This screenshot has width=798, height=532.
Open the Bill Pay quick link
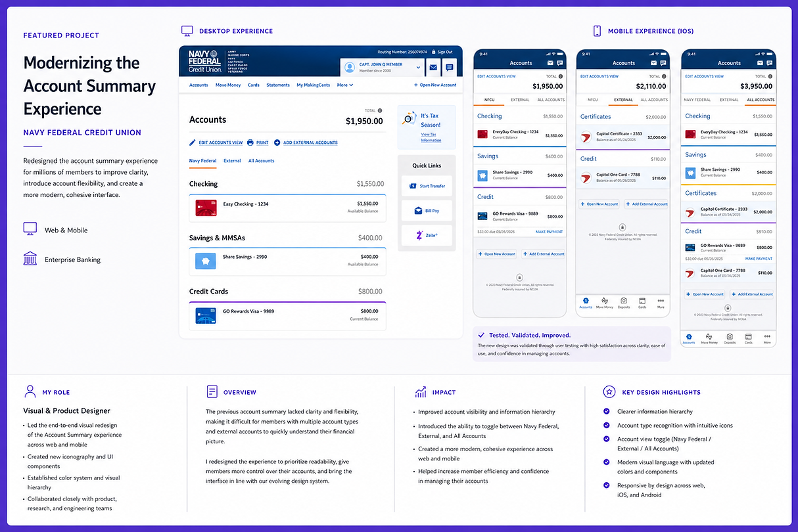427,211
